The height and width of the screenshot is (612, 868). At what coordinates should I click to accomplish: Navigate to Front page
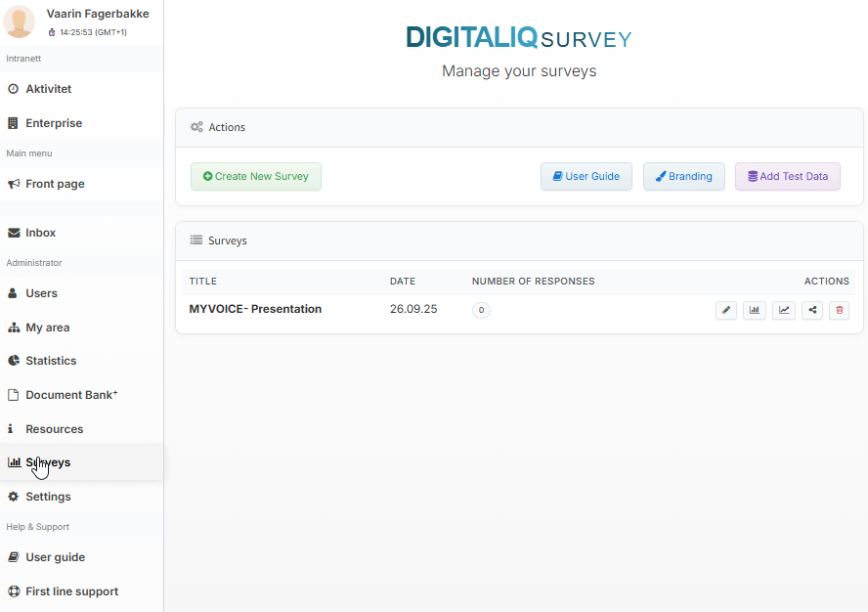pos(55,184)
